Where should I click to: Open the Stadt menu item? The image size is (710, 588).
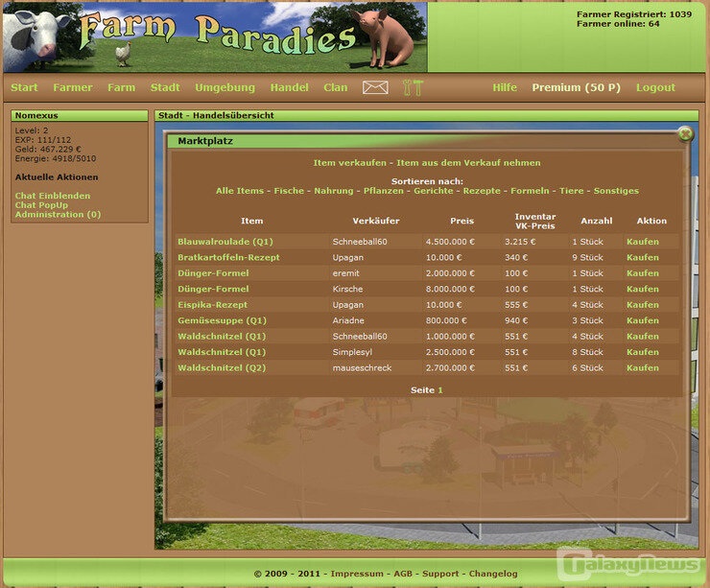click(x=165, y=87)
